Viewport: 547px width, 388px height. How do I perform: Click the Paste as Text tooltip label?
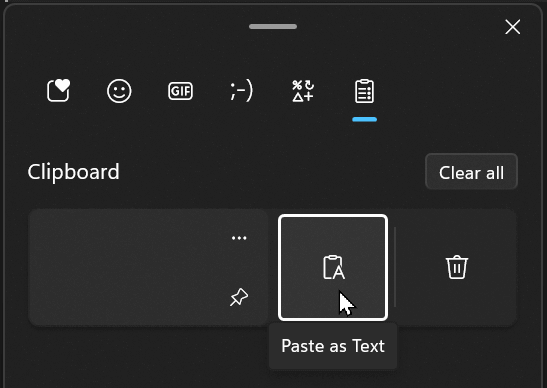[333, 346]
